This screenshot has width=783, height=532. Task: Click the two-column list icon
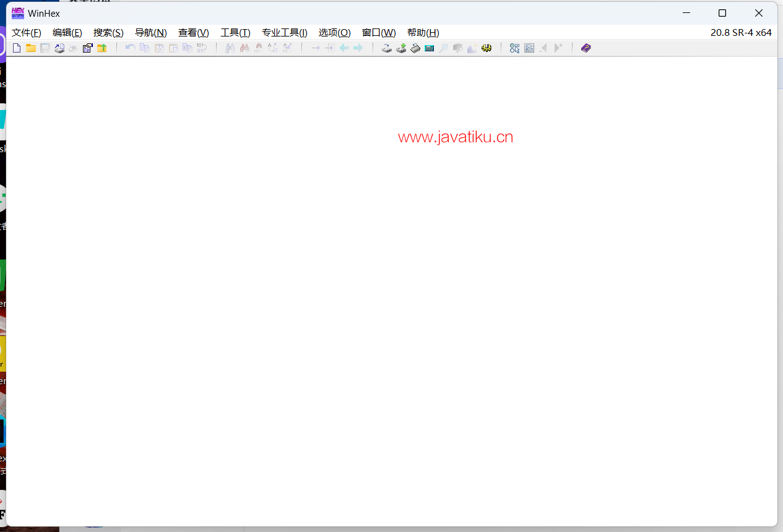529,48
